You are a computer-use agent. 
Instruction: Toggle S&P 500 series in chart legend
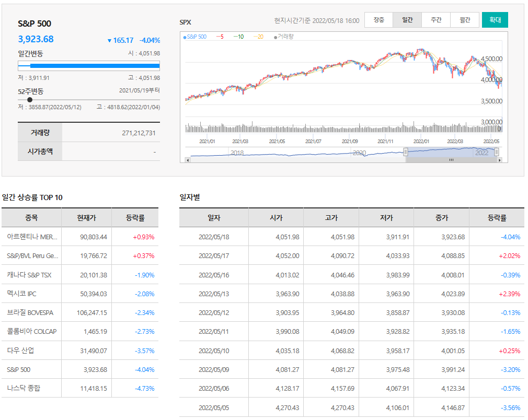click(195, 37)
